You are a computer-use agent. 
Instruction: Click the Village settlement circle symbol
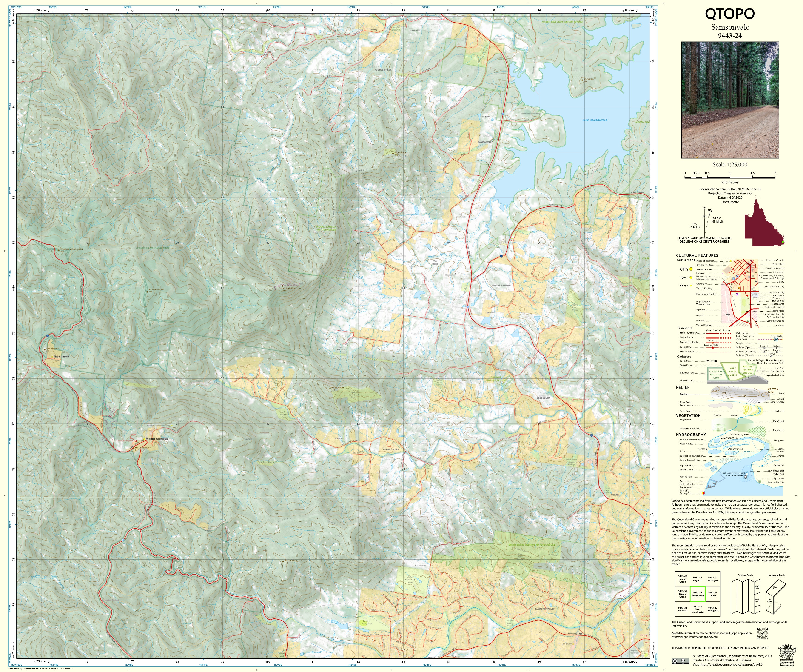coord(691,286)
